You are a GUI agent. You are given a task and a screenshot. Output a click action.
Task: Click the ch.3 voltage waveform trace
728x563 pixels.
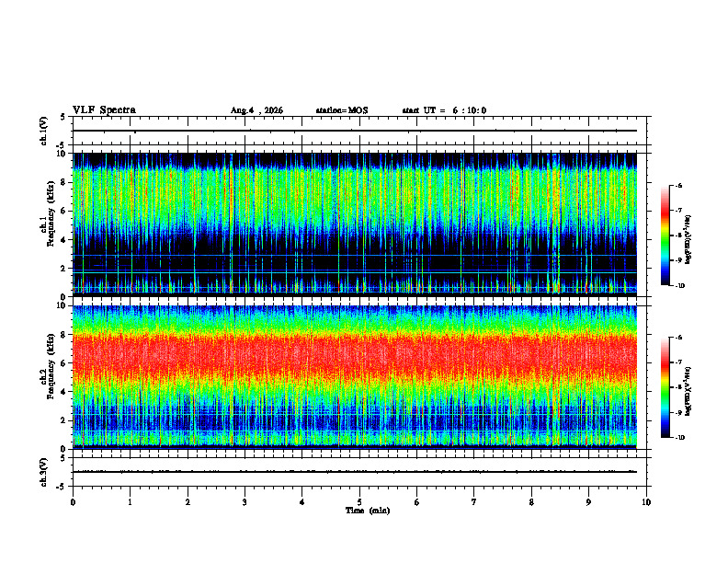click(355, 472)
